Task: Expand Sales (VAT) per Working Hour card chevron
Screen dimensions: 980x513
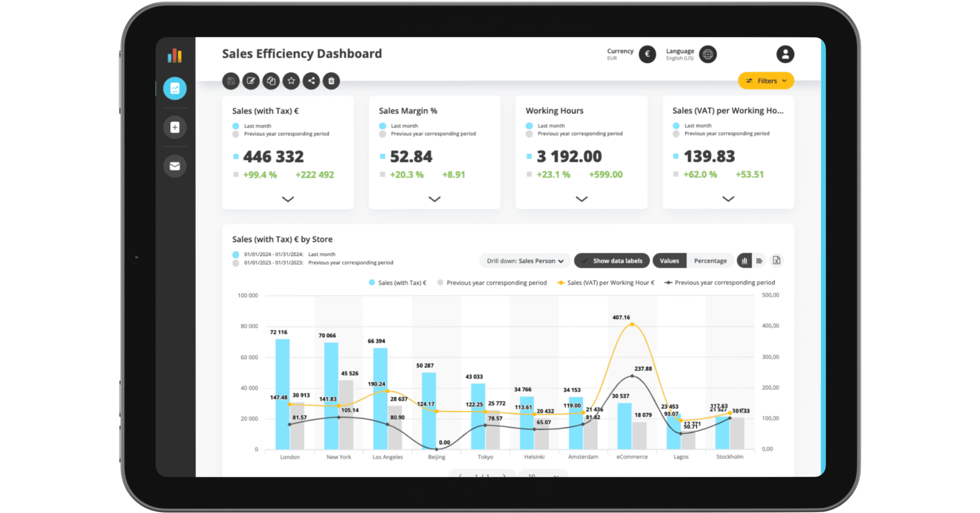Action: coord(728,199)
